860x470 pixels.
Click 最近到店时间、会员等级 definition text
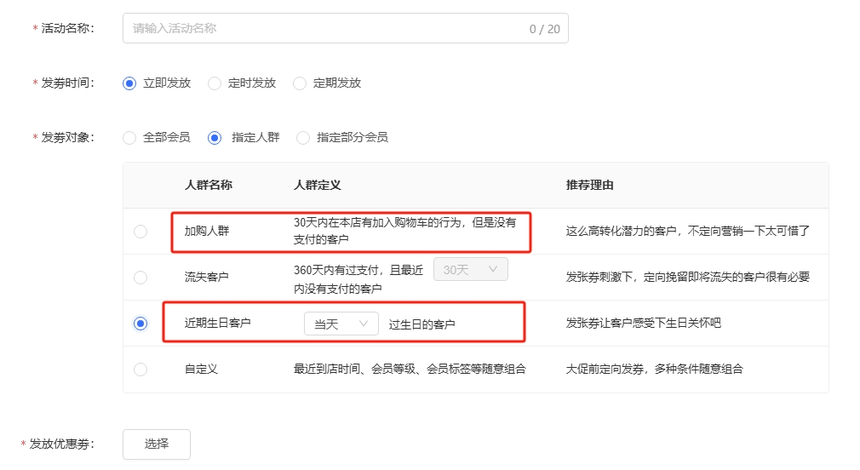pos(410,369)
